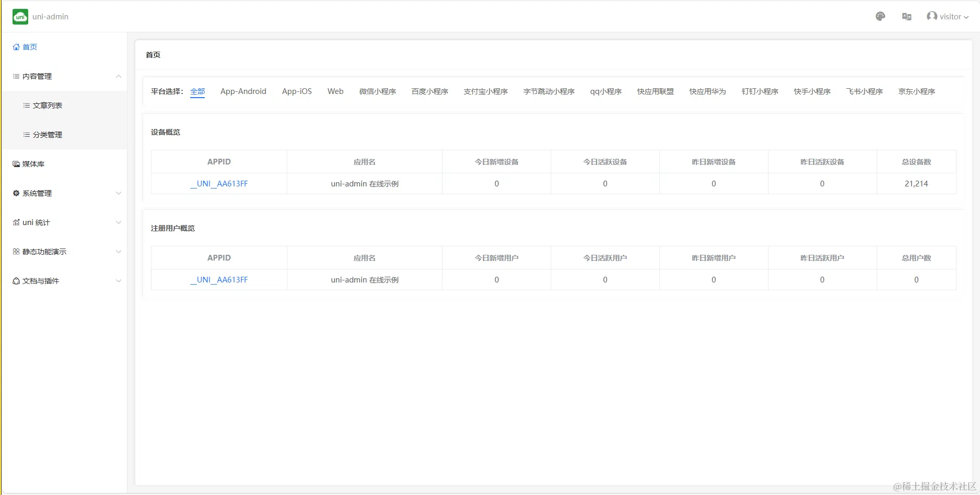980x495 pixels.
Task: Click the uni-admin green logo
Action: [x=20, y=17]
